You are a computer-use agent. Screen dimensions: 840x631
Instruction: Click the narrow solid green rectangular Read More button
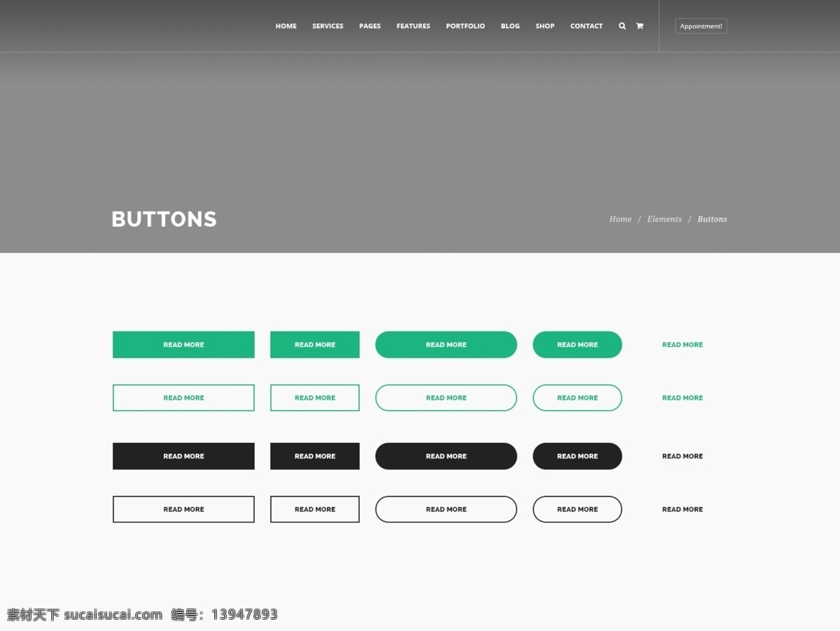(x=315, y=345)
